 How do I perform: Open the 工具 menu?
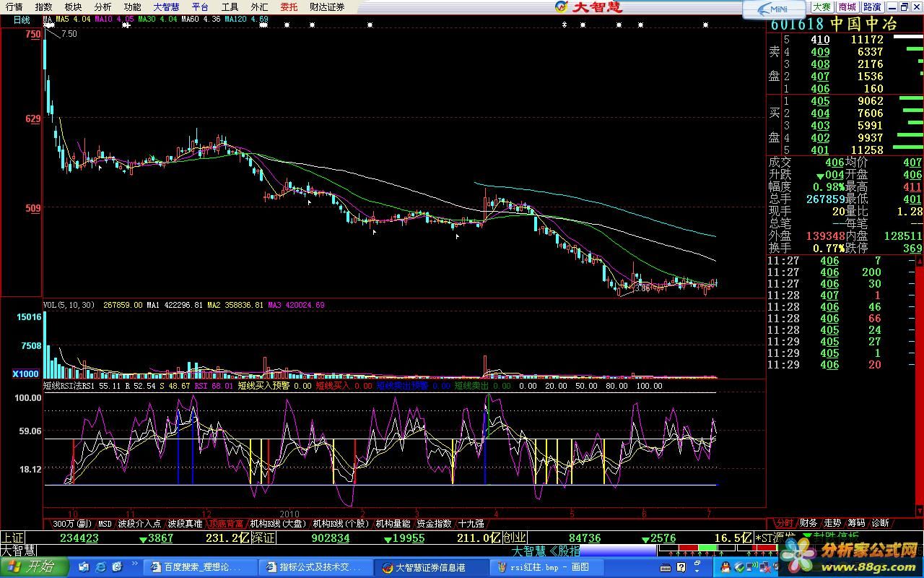tap(230, 7)
